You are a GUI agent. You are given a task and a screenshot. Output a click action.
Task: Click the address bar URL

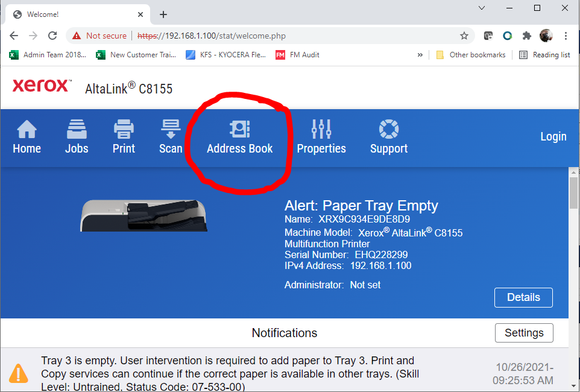(212, 36)
